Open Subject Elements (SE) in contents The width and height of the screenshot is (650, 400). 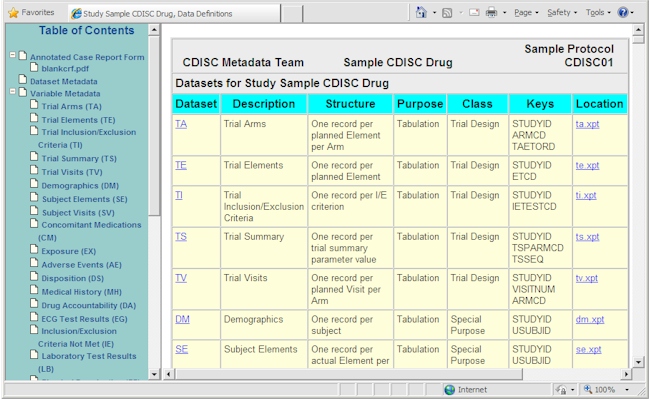85,199
